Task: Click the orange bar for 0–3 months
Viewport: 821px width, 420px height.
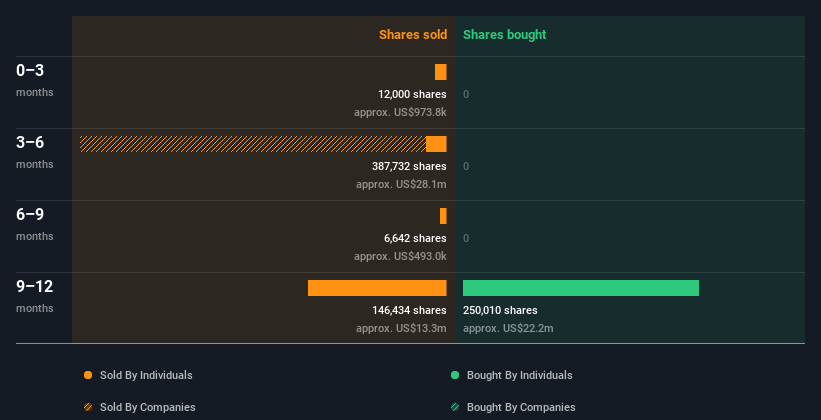Action: point(440,72)
